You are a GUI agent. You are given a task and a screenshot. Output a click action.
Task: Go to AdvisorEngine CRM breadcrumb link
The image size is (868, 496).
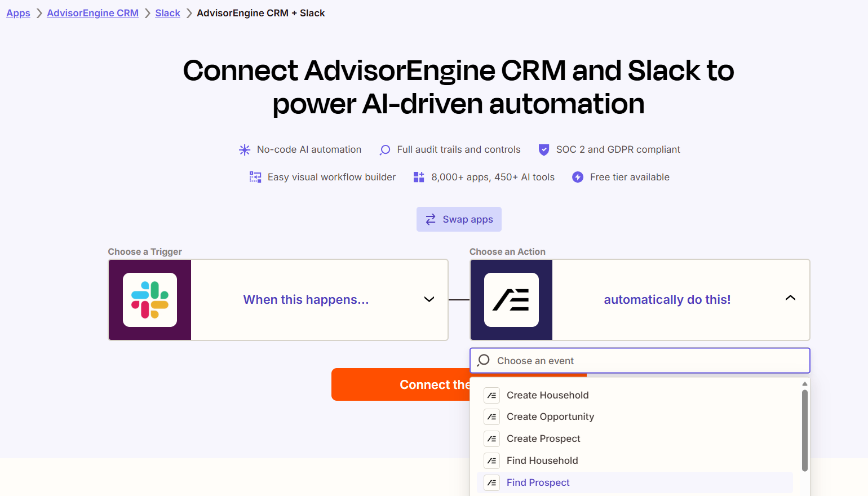[x=92, y=13]
